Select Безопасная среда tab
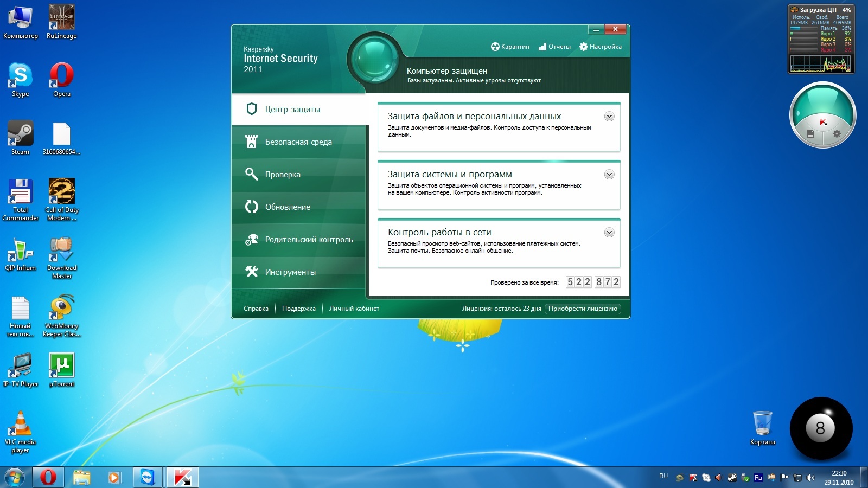868x488 pixels. click(299, 142)
